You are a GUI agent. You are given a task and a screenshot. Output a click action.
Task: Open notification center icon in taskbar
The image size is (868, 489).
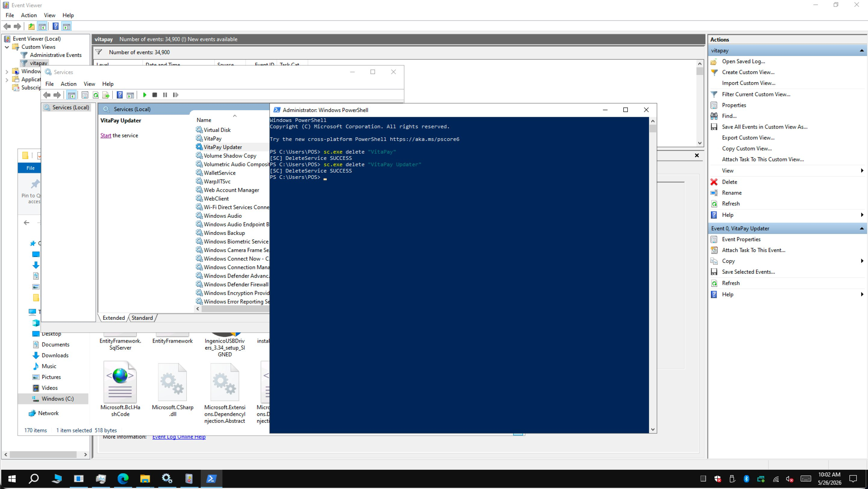[x=853, y=479]
